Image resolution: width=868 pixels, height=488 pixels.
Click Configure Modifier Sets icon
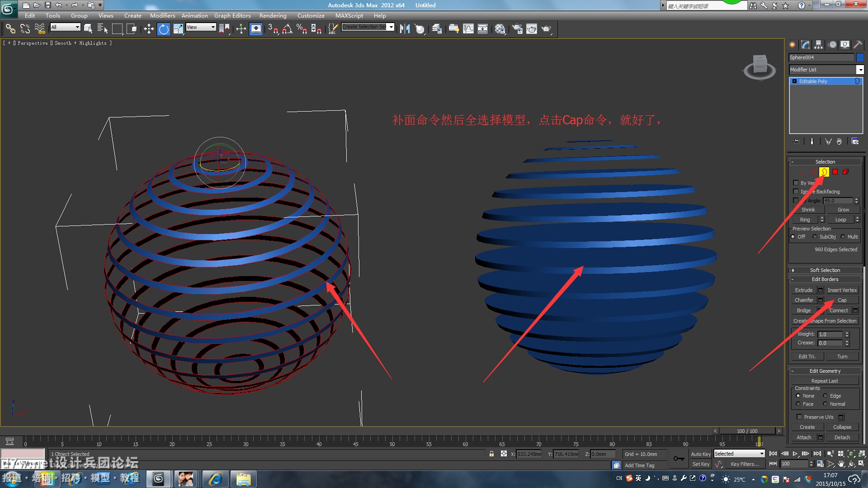click(855, 141)
